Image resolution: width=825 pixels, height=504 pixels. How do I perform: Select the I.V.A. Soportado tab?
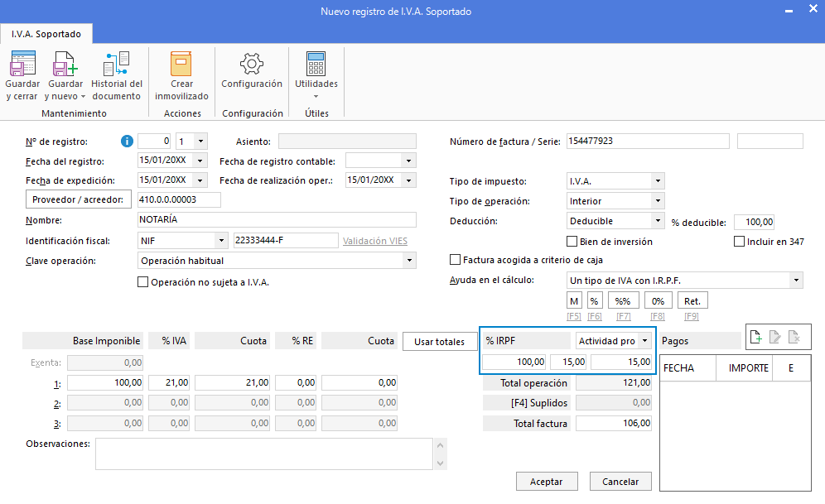pyautogui.click(x=46, y=34)
